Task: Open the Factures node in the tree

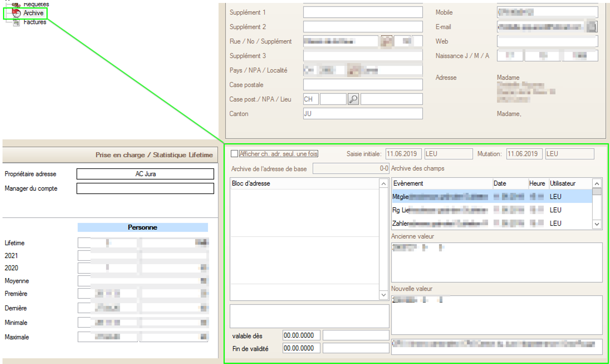Action: [35, 22]
